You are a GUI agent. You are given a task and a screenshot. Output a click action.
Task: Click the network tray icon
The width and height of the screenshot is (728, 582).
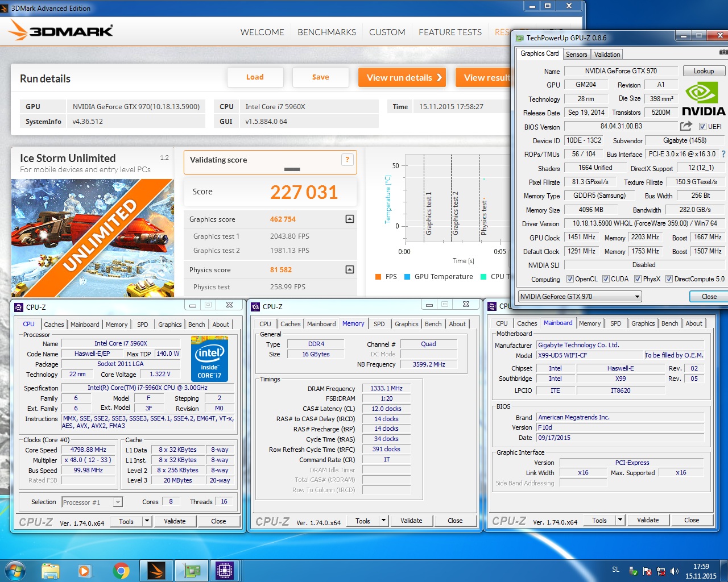(x=661, y=571)
